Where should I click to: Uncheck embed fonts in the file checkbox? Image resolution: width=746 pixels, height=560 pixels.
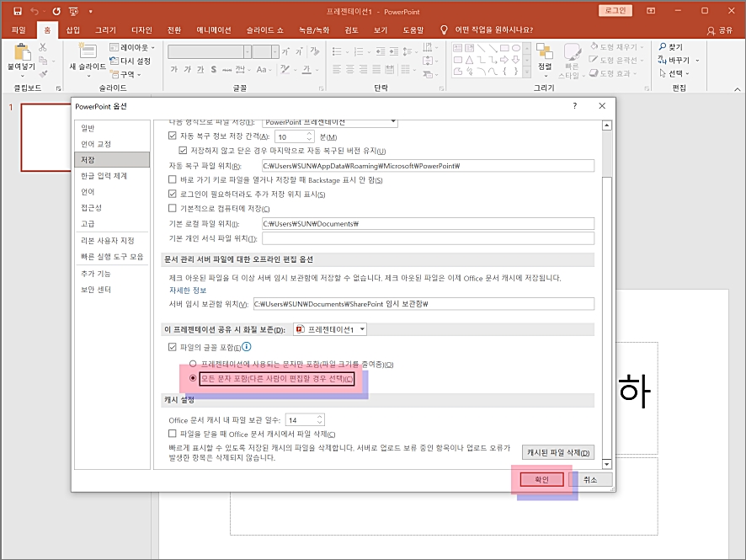coord(173,347)
